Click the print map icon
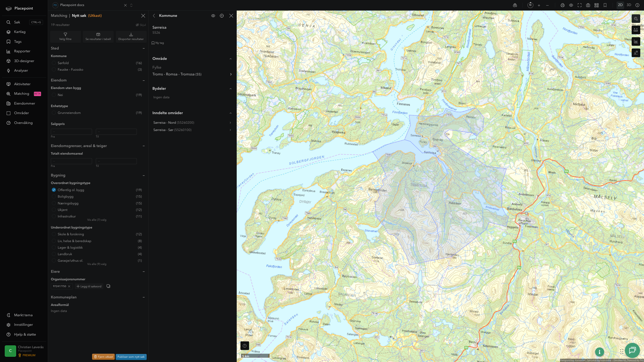The height and width of the screenshot is (362, 644). [562, 5]
